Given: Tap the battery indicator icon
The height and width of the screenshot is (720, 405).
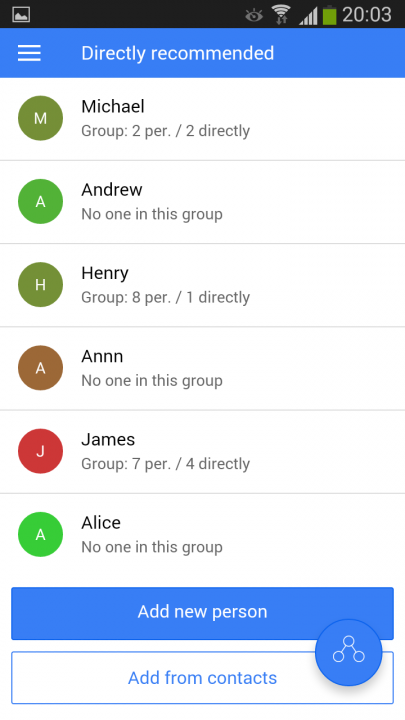Looking at the screenshot, I should [330, 15].
